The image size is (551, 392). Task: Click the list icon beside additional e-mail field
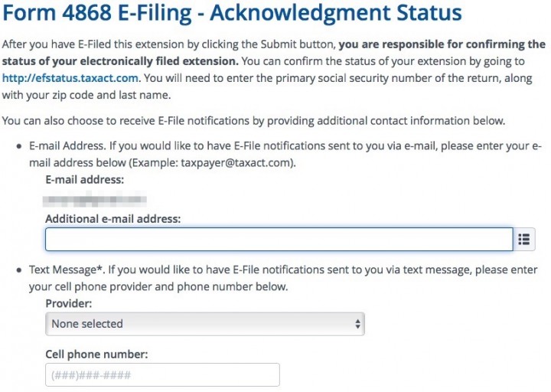pos(524,240)
